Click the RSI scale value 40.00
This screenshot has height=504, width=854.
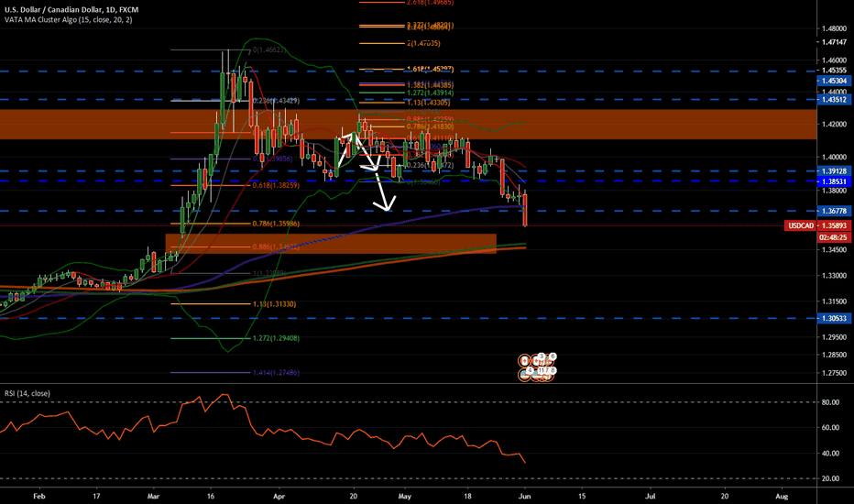[x=830, y=454]
